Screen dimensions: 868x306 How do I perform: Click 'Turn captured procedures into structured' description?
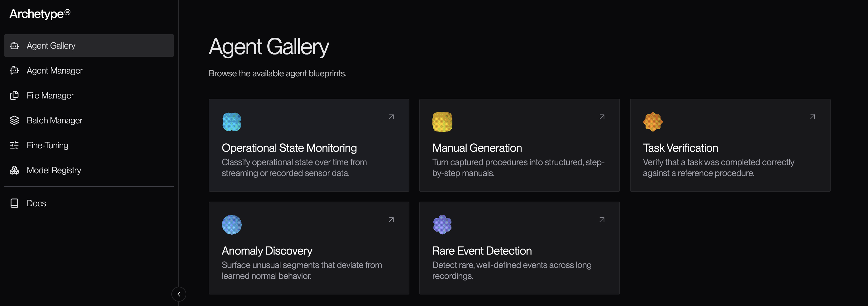point(518,168)
